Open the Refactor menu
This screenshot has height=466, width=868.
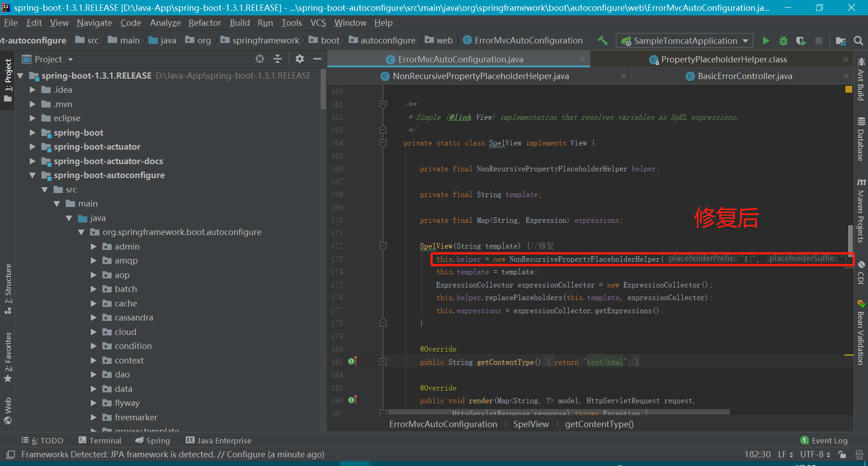205,23
